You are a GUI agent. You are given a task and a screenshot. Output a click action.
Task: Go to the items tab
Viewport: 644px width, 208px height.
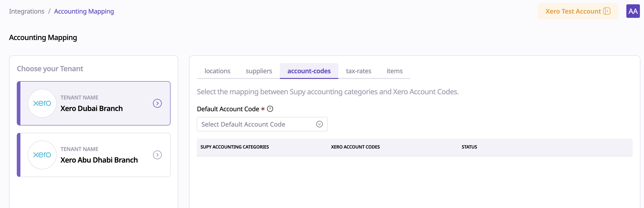(395, 71)
